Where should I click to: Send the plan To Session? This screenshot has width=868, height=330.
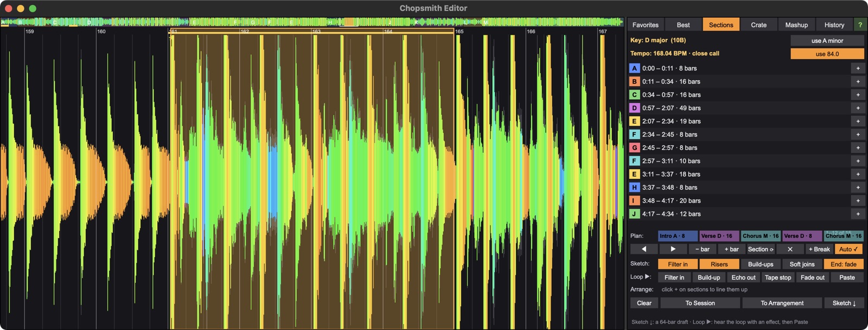coord(700,303)
